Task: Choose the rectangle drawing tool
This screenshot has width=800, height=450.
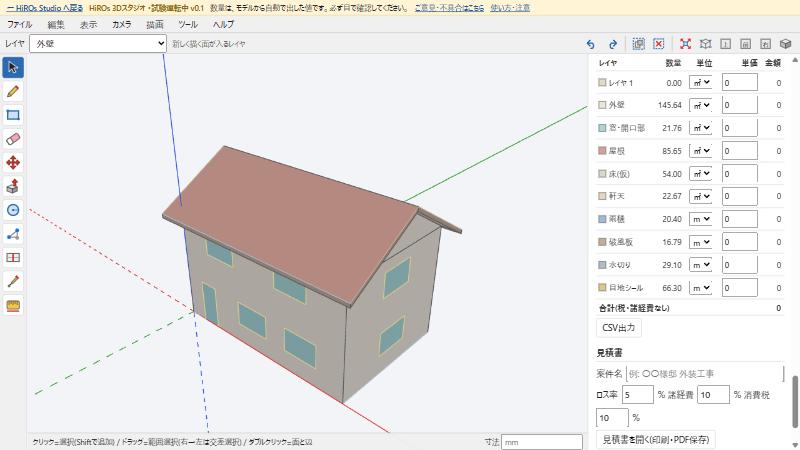Action: (x=13, y=115)
